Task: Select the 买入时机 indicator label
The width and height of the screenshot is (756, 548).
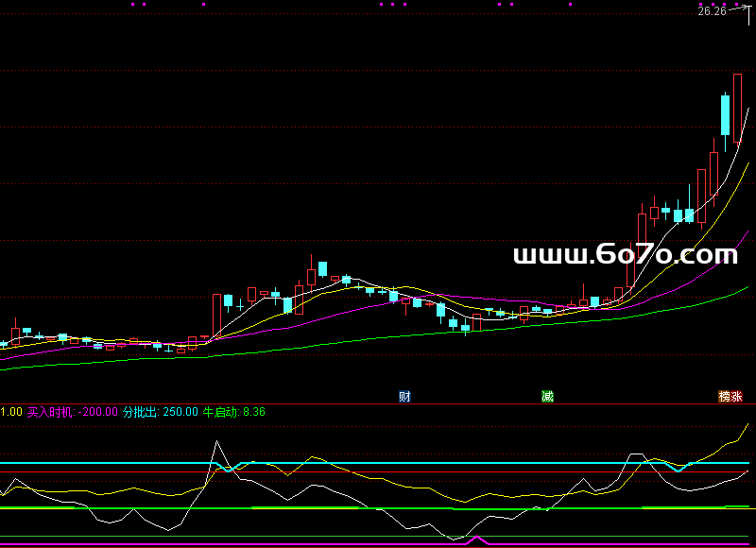Action: [x=49, y=412]
